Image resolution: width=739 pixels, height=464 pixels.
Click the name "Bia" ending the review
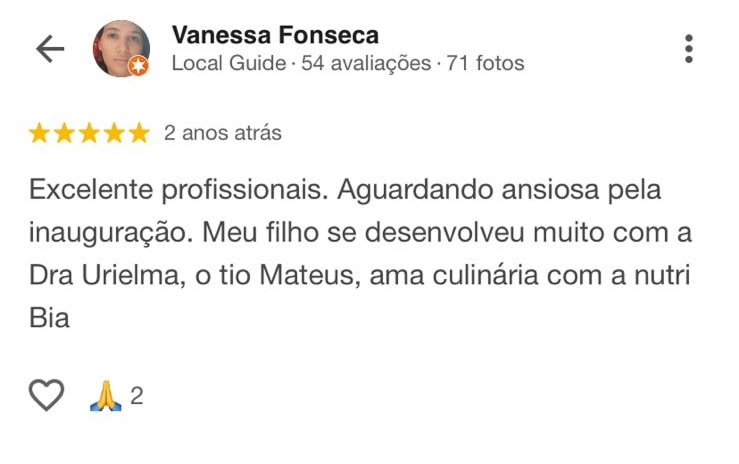point(49,320)
